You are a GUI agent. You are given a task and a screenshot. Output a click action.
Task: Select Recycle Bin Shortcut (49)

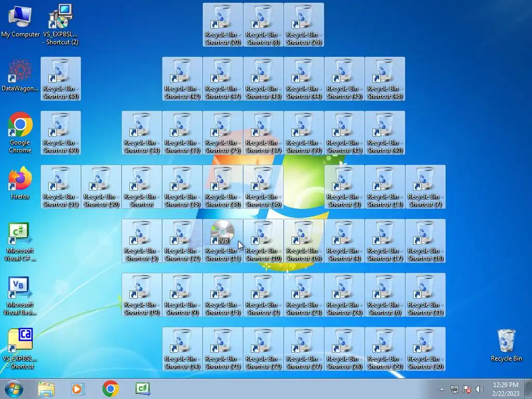click(61, 132)
